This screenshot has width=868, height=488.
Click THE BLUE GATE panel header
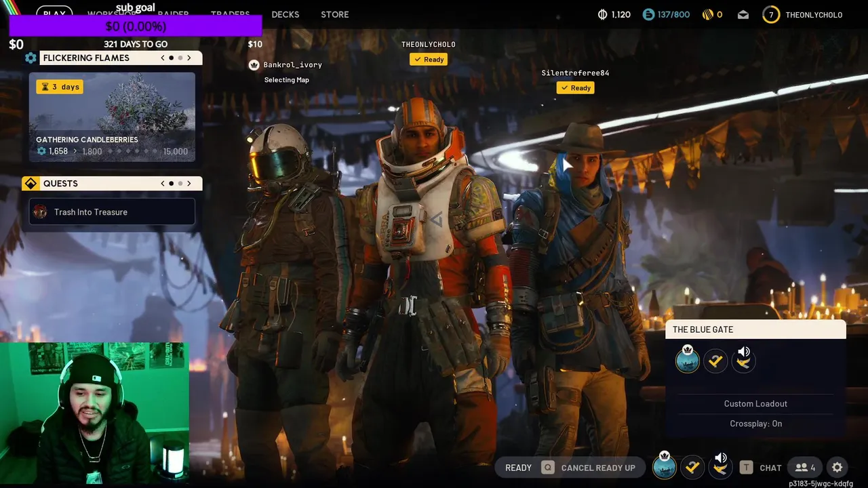tap(755, 329)
